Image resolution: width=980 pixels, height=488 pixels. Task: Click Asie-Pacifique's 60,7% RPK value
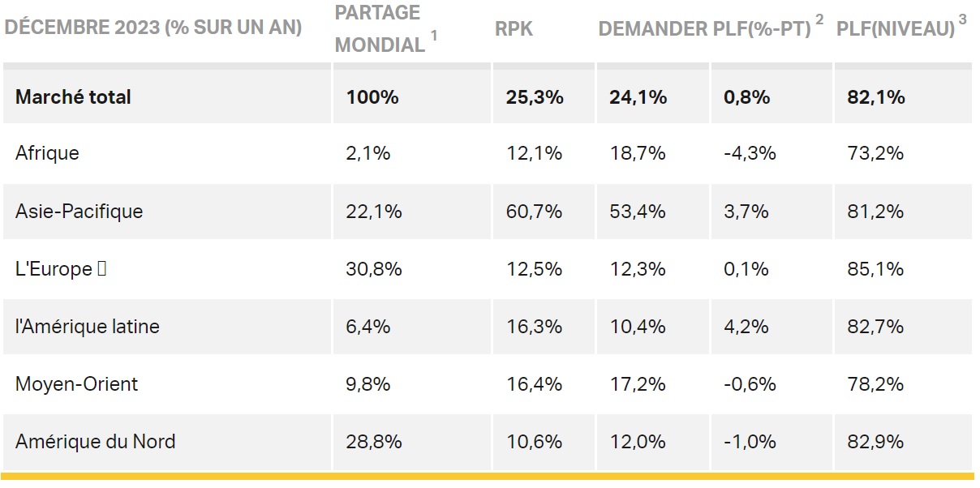pyautogui.click(x=528, y=212)
